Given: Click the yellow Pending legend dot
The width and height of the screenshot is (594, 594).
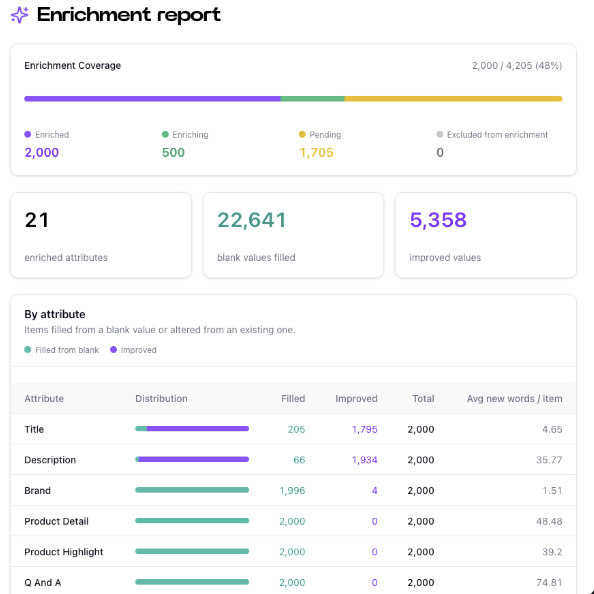Looking at the screenshot, I should [302, 134].
